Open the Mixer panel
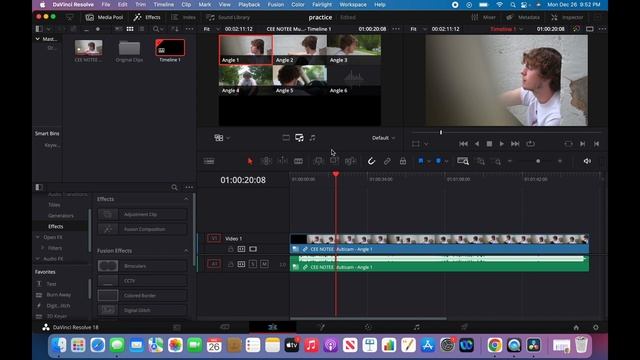 click(484, 17)
